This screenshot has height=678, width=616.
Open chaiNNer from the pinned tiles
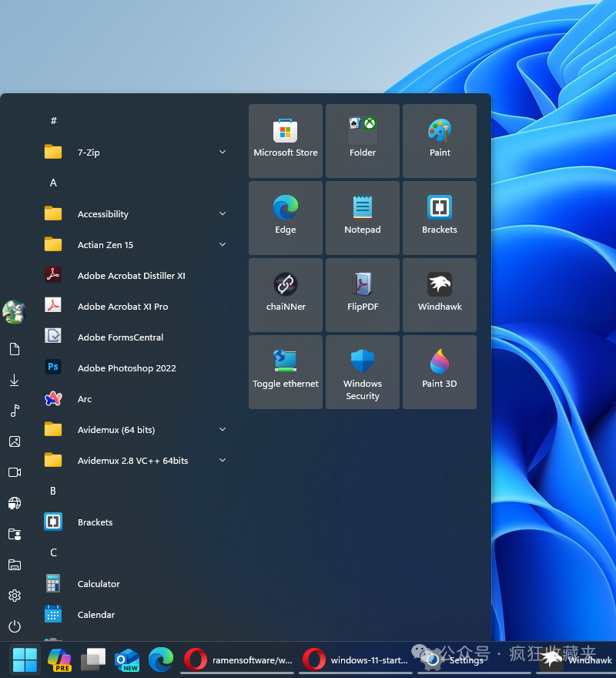pos(285,295)
